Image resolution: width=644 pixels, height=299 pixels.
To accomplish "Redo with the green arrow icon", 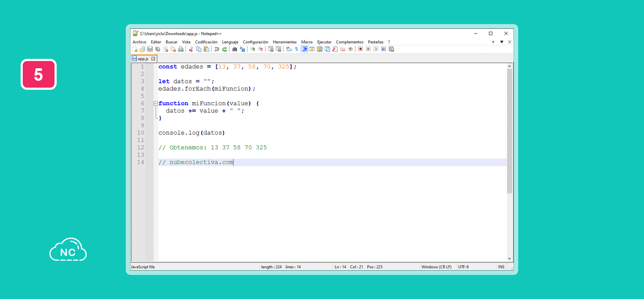I will [225, 49].
